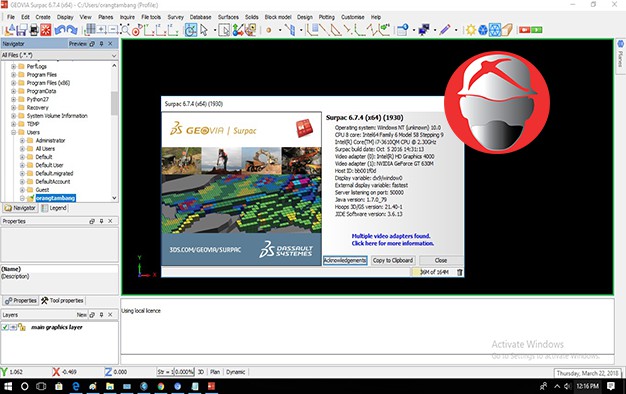Select the orangtambang folder

(55, 198)
